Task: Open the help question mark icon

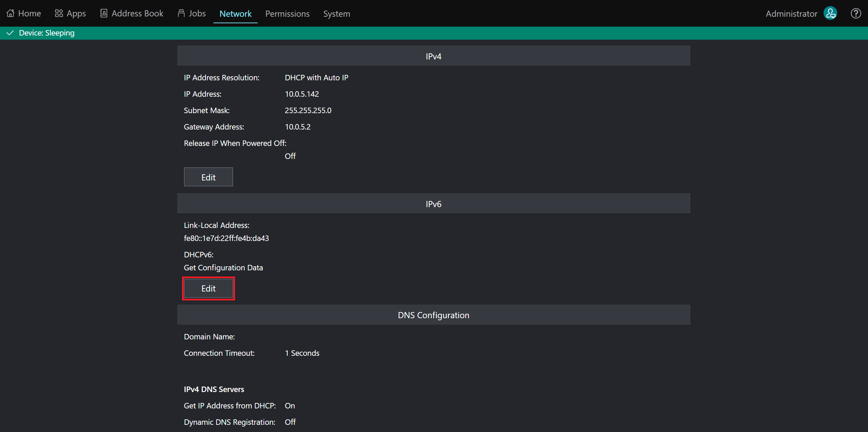Action: click(856, 13)
